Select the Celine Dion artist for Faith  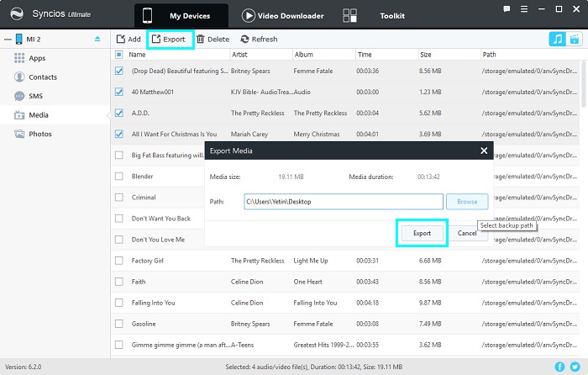tap(247, 282)
